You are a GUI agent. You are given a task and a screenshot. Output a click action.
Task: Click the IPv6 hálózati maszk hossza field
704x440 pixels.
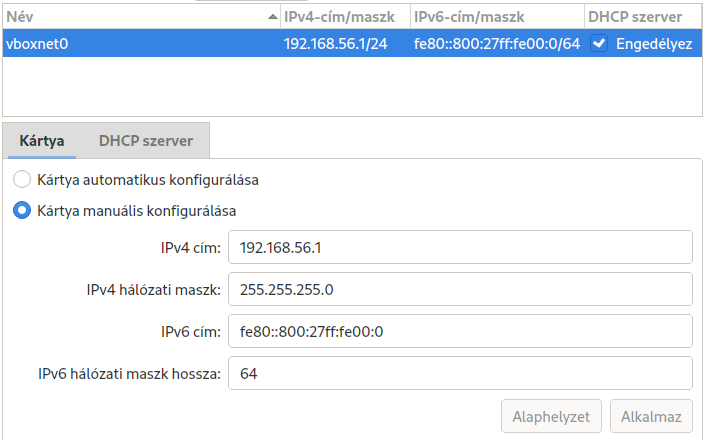pyautogui.click(x=460, y=373)
